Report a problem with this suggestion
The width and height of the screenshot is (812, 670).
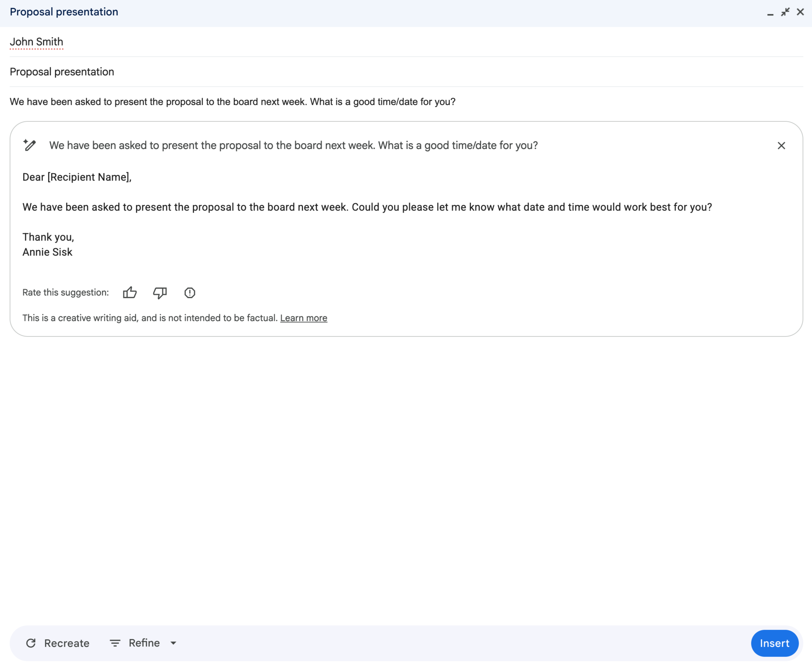[189, 293]
